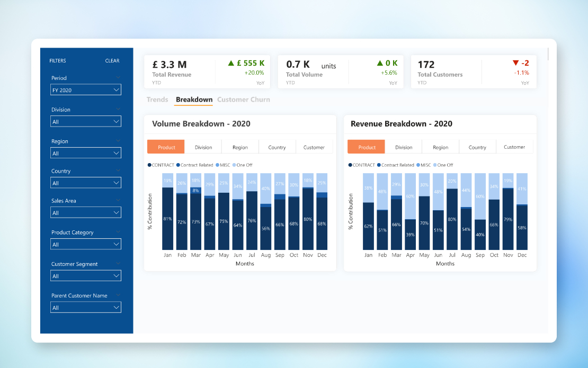
Task: Select Customer in Volume Breakdown
Action: tap(314, 147)
